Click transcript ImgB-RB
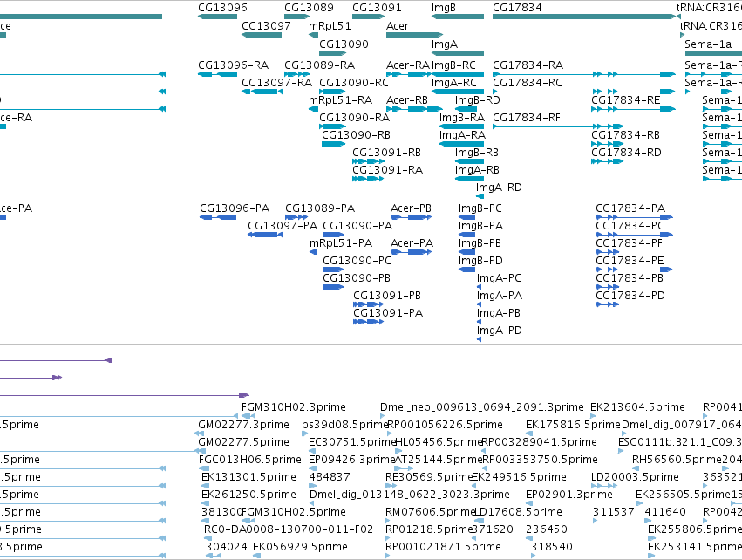Image resolution: width=742 pixels, height=560 pixels. (477, 153)
